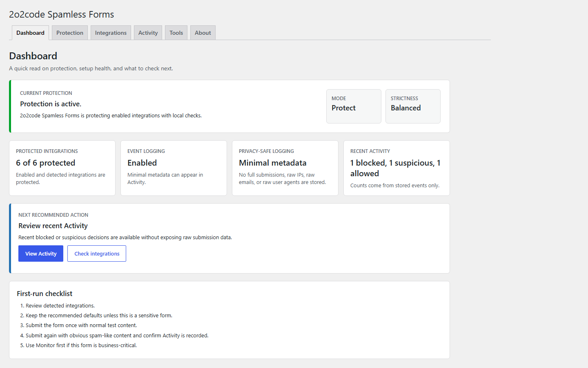Click the large 'Dashboard' section heading
Image resolution: width=588 pixels, height=368 pixels.
(x=33, y=56)
